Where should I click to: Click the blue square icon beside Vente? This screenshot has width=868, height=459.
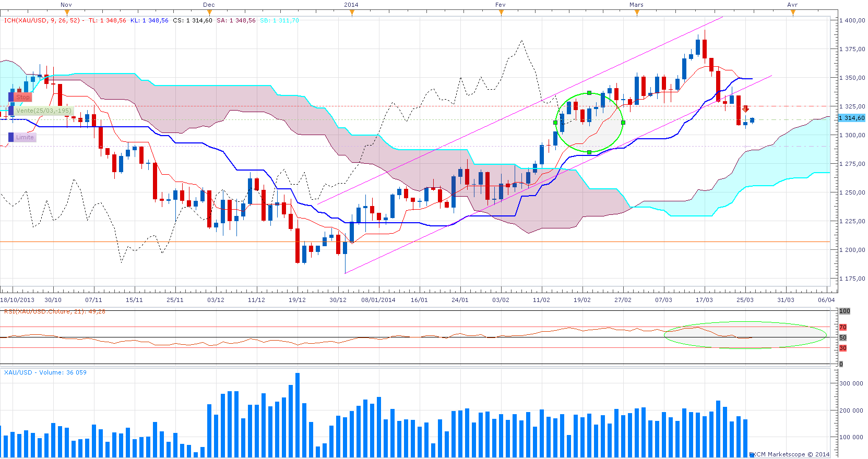click(x=11, y=111)
